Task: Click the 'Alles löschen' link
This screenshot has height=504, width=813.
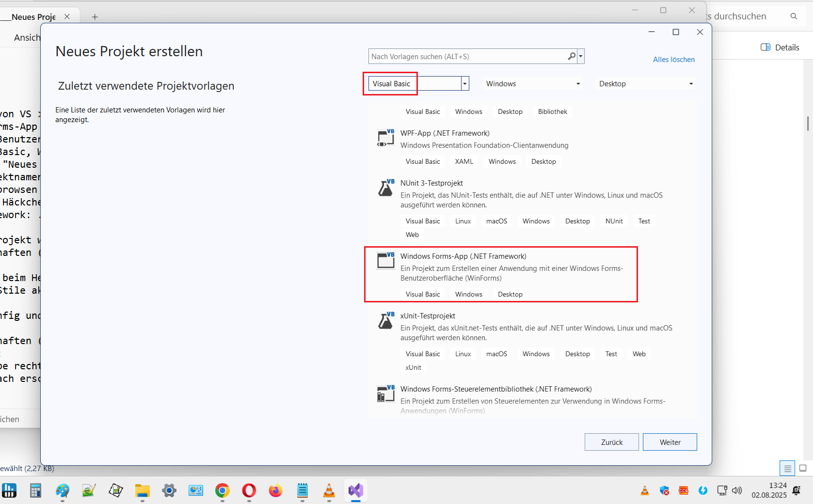Action: pos(673,60)
